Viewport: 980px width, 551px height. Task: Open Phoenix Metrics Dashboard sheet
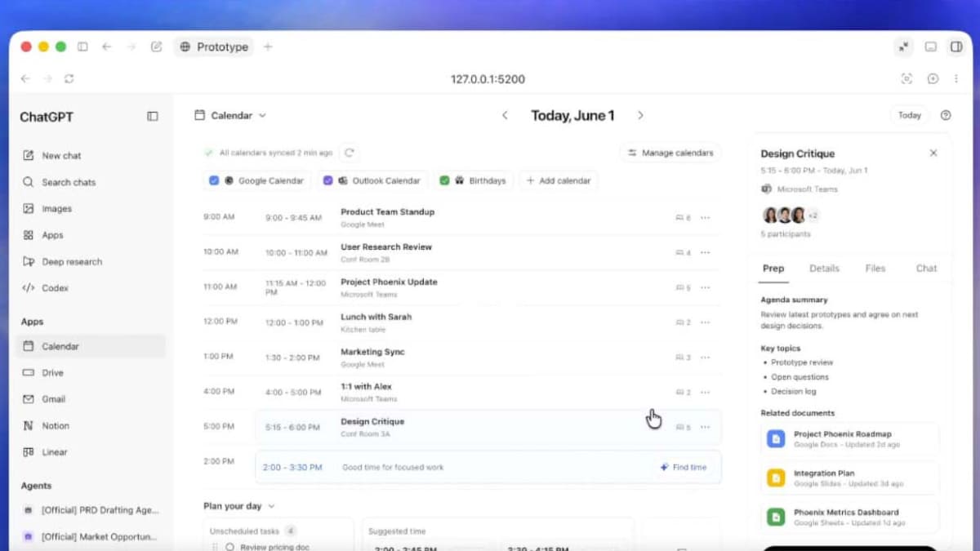(849, 518)
